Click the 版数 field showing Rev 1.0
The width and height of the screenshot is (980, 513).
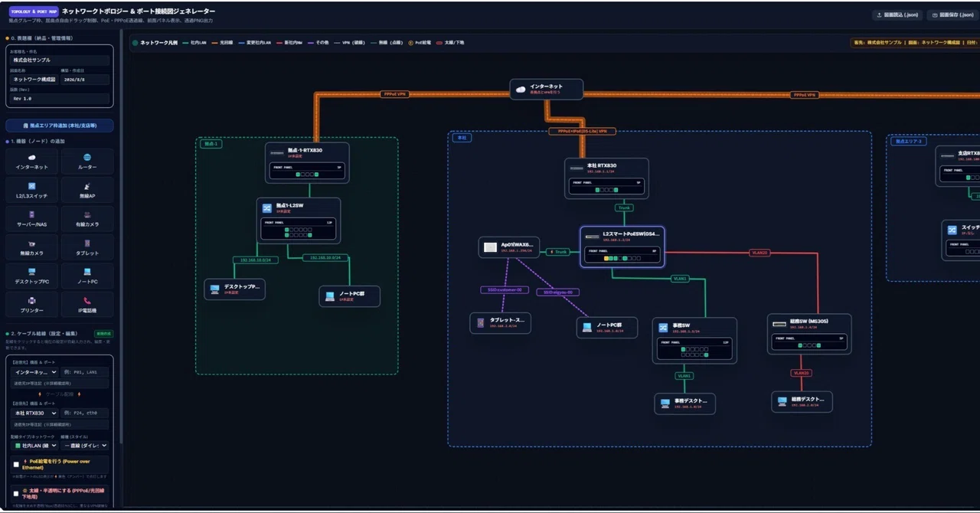coord(60,99)
